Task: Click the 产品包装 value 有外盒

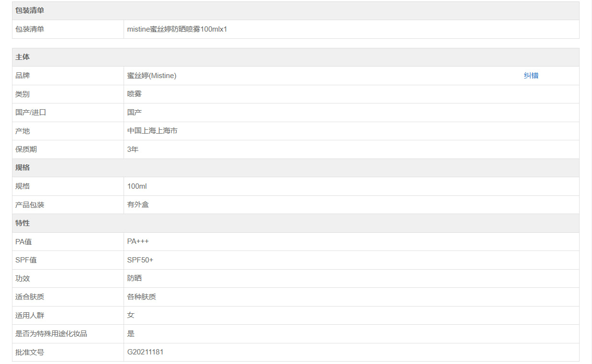Action: coord(138,205)
